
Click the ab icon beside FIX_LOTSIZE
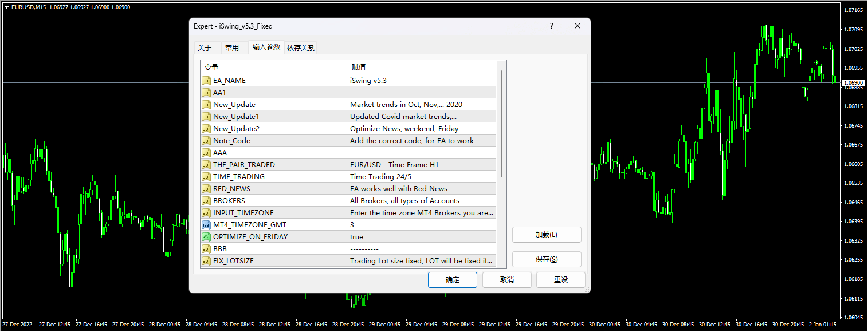point(206,260)
